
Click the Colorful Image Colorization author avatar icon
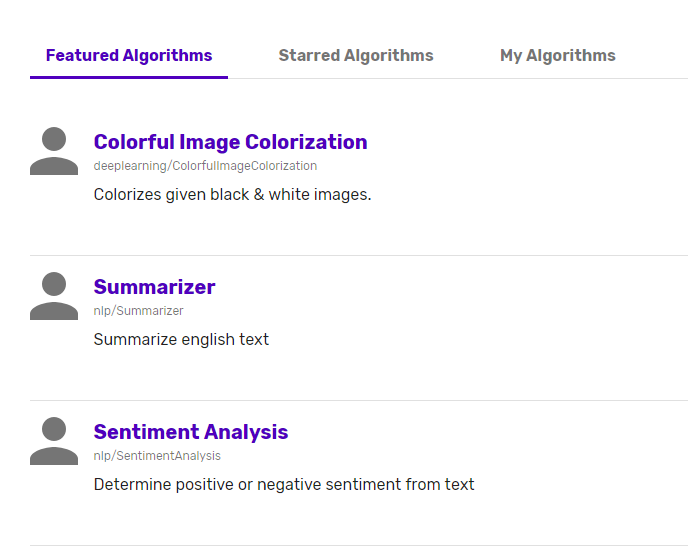pos(54,151)
